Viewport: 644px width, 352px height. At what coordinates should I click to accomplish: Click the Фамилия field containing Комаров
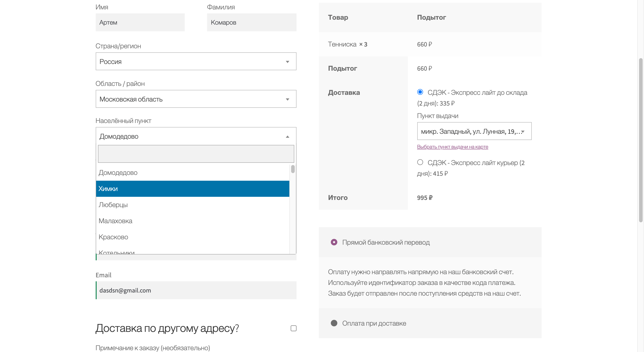click(252, 23)
